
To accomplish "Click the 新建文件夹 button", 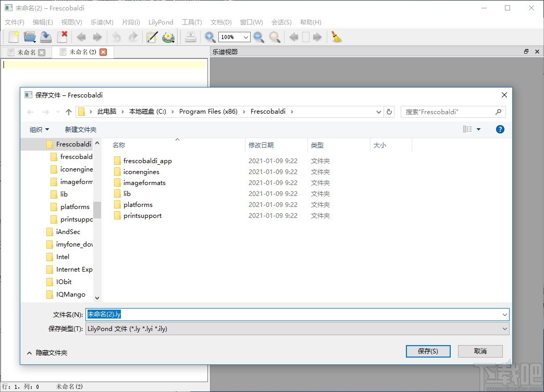I will (80, 129).
